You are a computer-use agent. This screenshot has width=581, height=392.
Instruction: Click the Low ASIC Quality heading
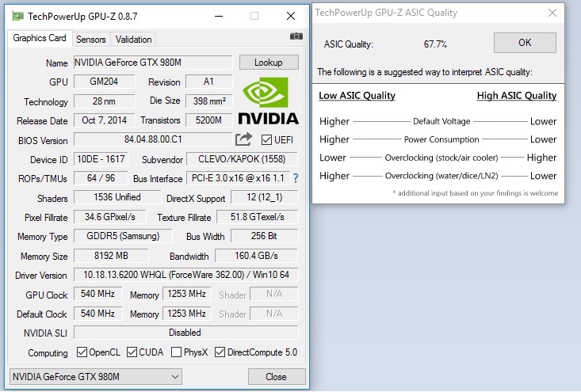[x=357, y=96]
